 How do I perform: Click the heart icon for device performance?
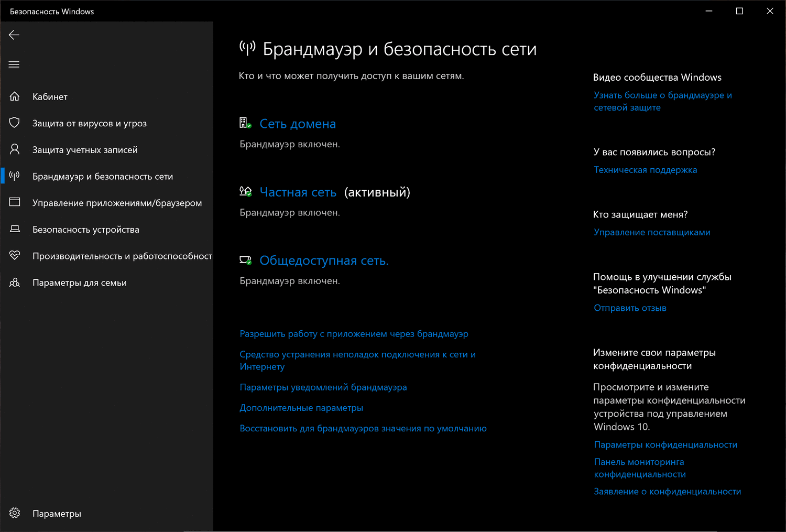pyautogui.click(x=15, y=255)
